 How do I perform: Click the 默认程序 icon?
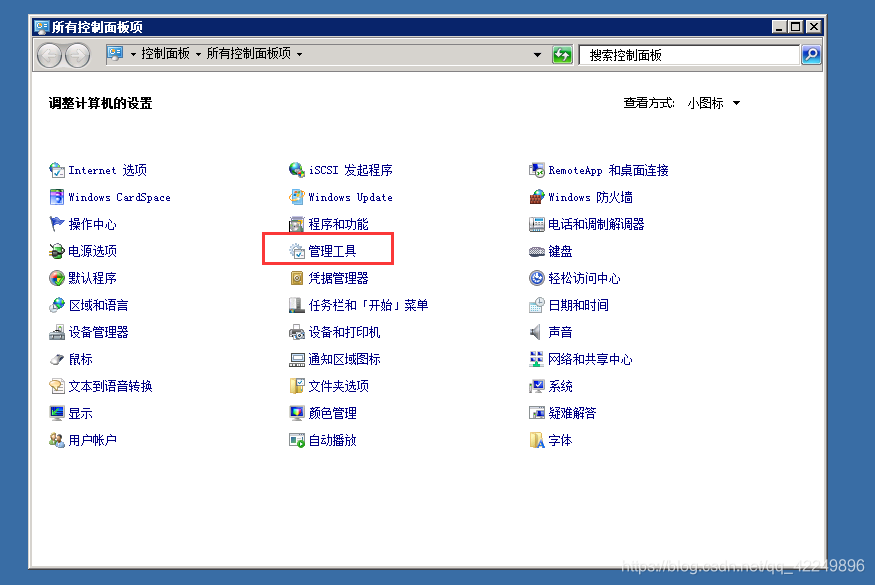[x=57, y=278]
